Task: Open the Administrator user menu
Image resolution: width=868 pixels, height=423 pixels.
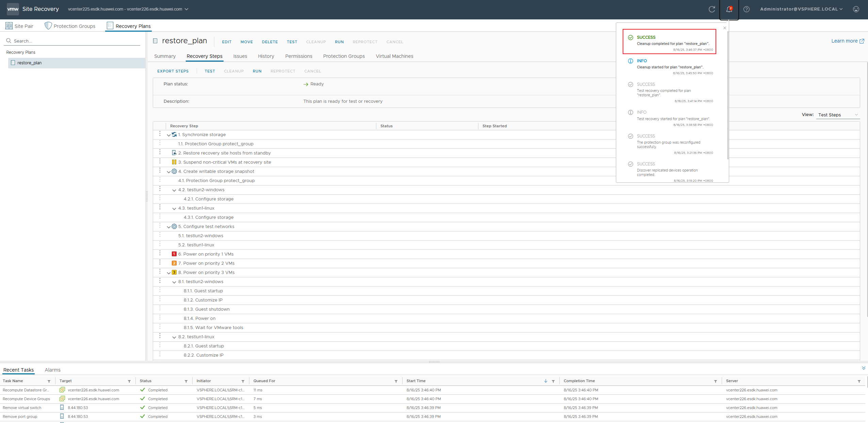Action: pos(801,9)
